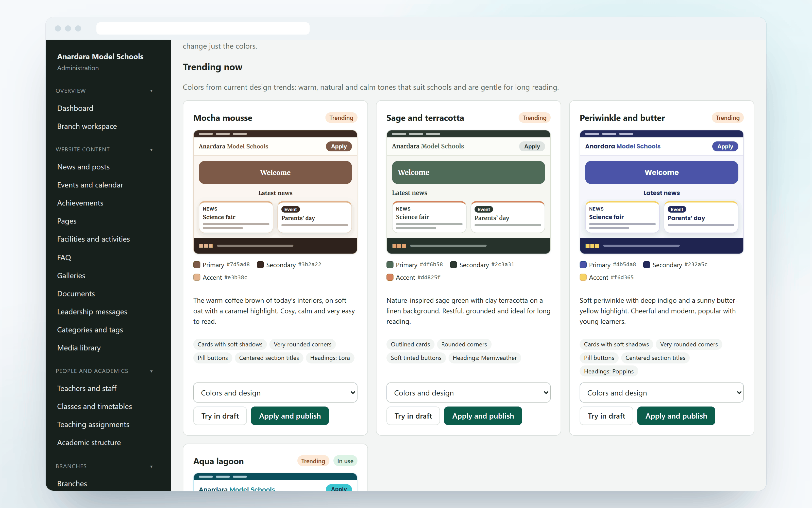This screenshot has width=812, height=508.
Task: Click the Trending badge on Mocha mousse
Action: point(341,118)
